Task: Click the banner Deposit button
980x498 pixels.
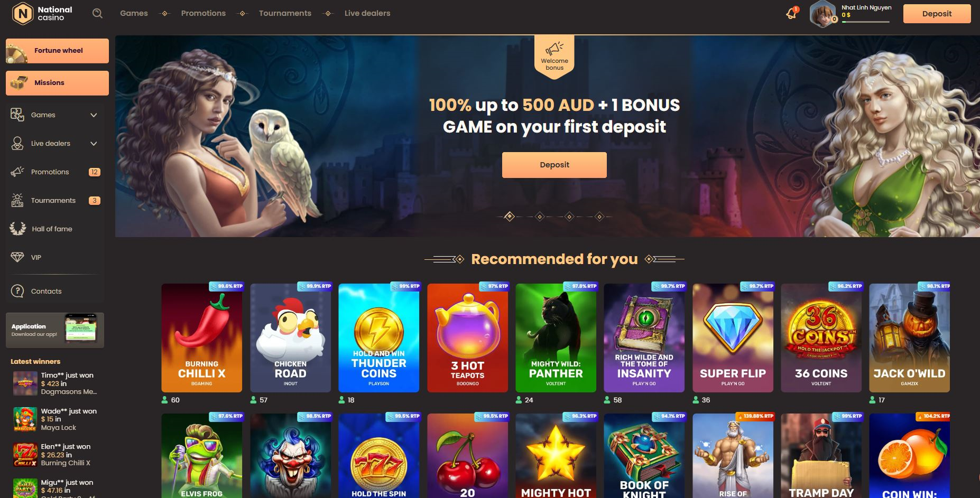Action: 554,165
